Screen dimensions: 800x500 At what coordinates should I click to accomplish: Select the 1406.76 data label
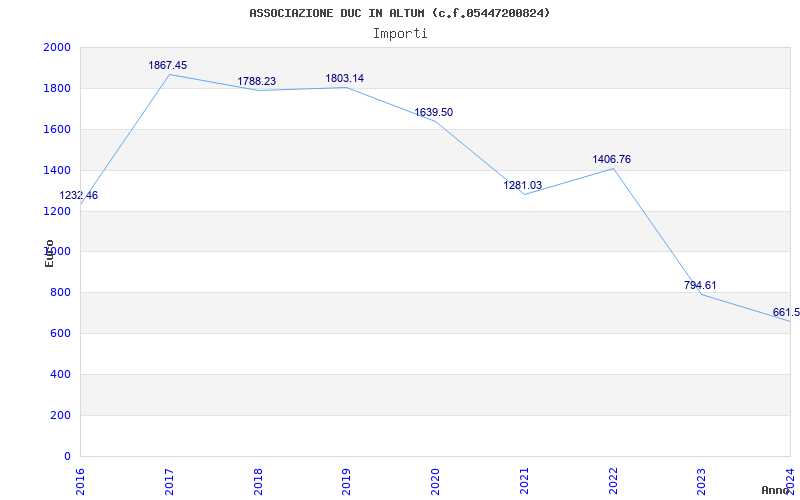click(612, 160)
